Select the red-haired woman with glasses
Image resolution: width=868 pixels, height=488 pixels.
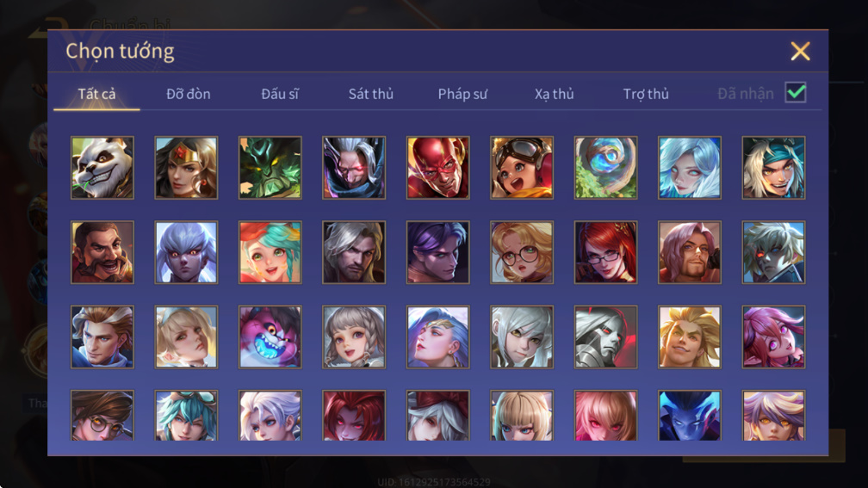(605, 252)
